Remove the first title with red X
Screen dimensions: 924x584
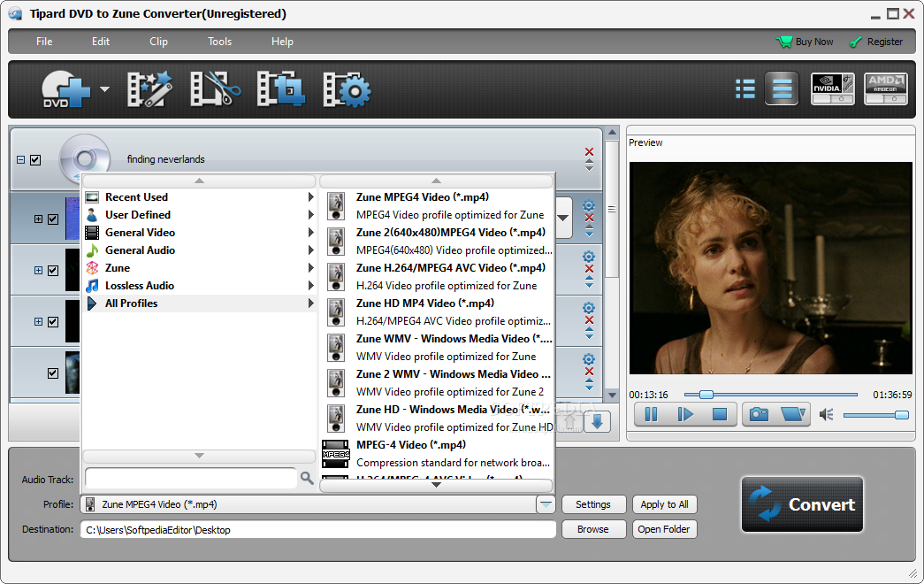point(589,218)
